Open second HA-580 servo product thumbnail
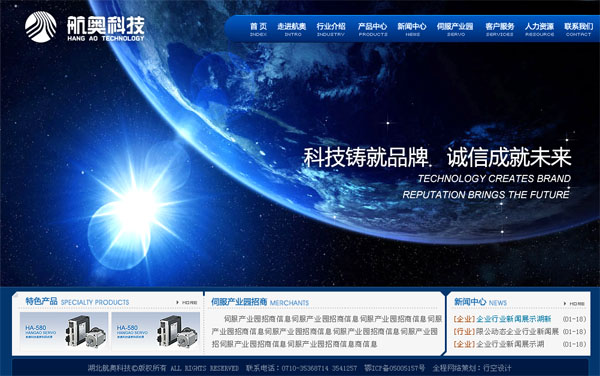 coord(155,331)
